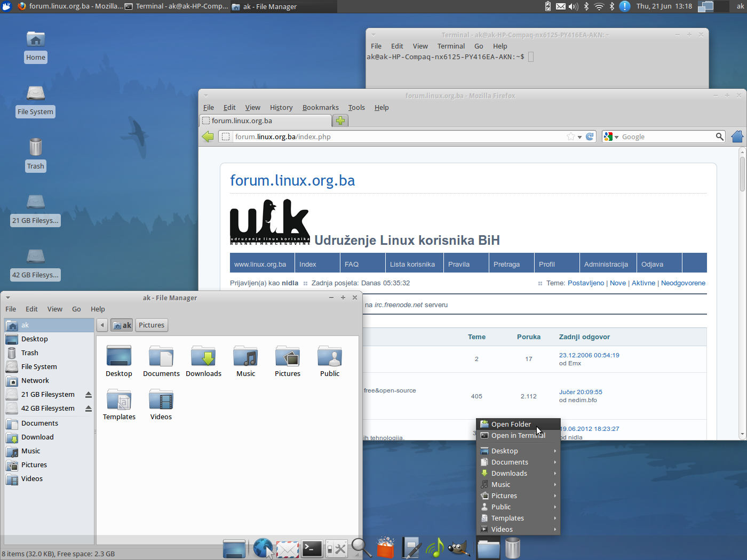This screenshot has width=747, height=560.
Task: Click the Show Desktop dock icon
Action: tap(234, 548)
